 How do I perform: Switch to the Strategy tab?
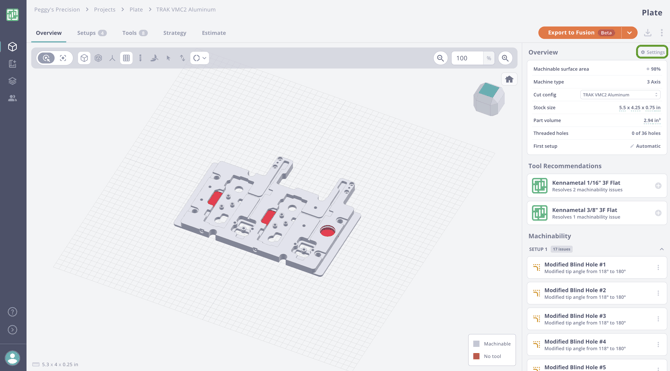174,33
